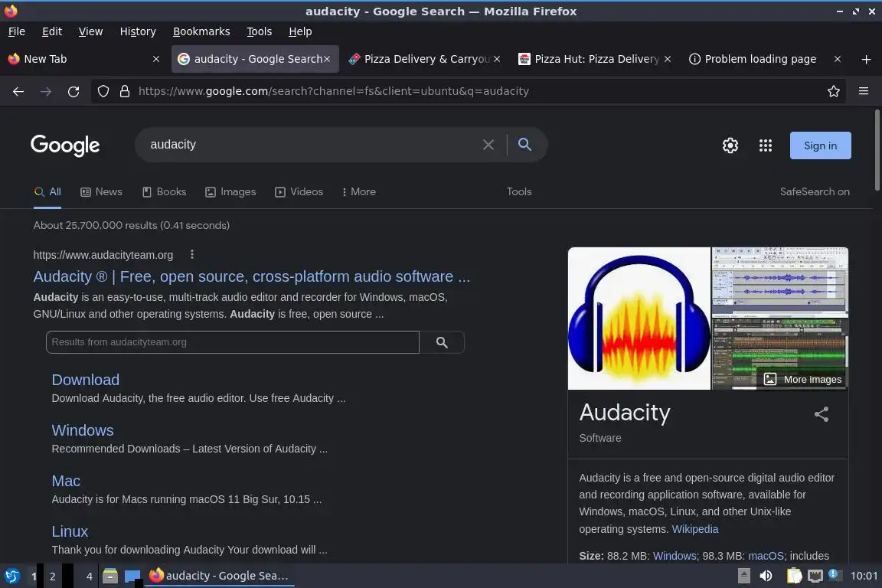The width and height of the screenshot is (882, 588).
Task: Select the Videos search filter
Action: (x=299, y=192)
